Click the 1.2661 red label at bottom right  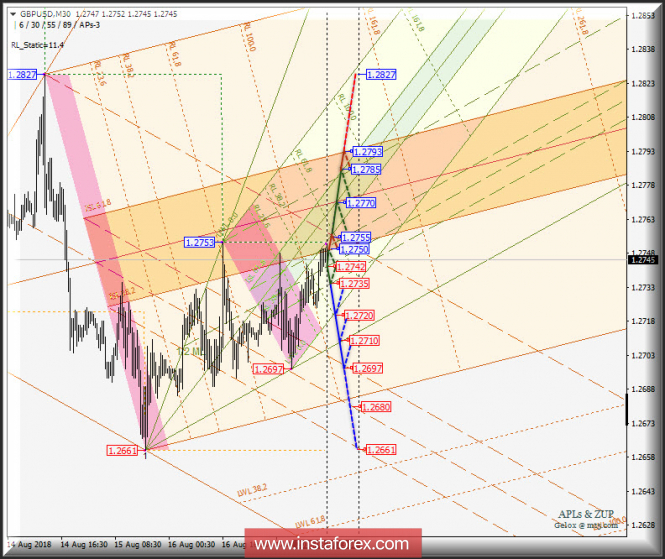point(381,450)
